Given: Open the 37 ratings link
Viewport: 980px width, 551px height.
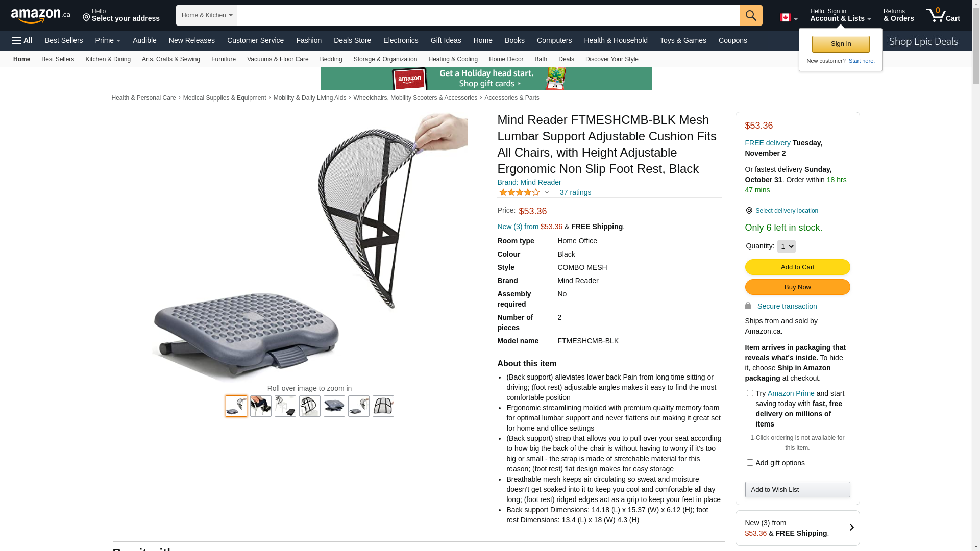Looking at the screenshot, I should [x=575, y=192].
